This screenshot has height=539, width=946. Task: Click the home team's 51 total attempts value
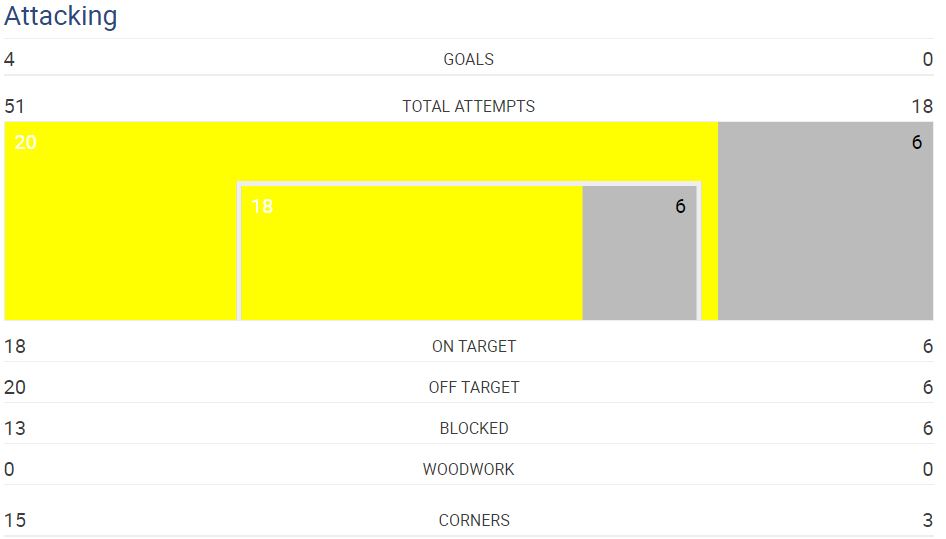coord(14,106)
